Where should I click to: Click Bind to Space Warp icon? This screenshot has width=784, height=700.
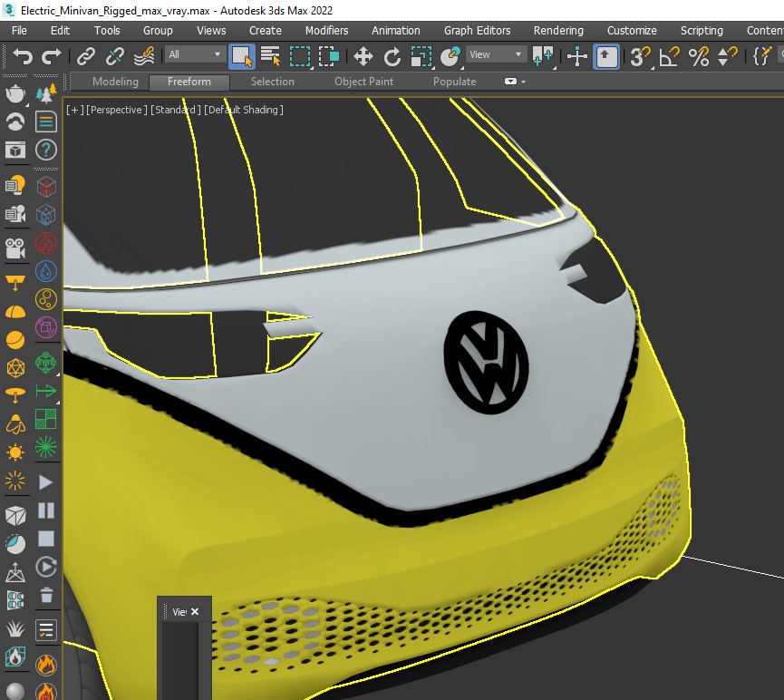click(144, 56)
